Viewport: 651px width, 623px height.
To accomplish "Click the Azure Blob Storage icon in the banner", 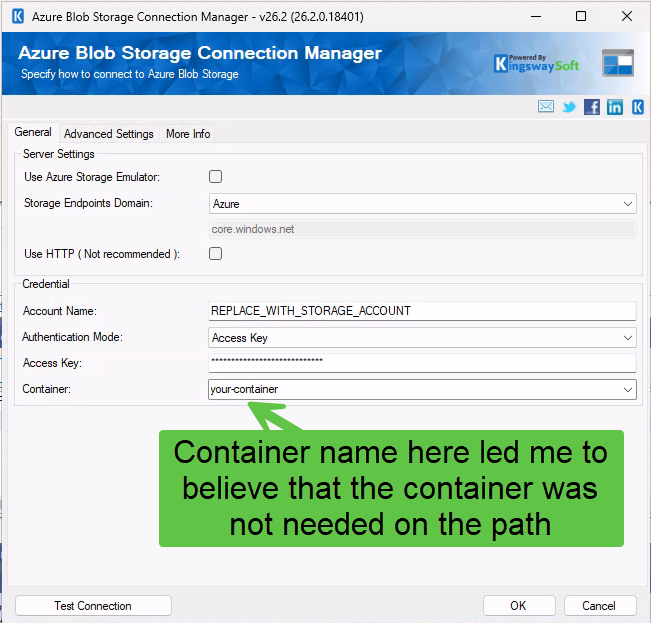I will [618, 63].
